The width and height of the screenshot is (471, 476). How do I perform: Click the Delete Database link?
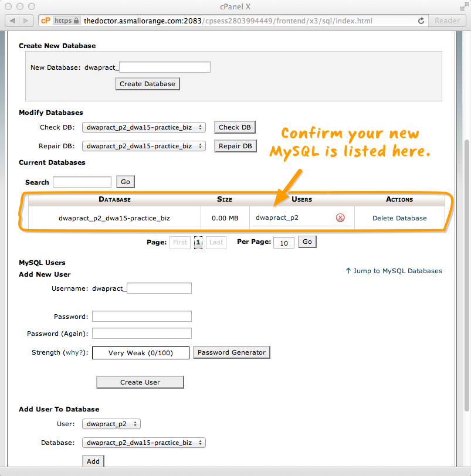[399, 218]
